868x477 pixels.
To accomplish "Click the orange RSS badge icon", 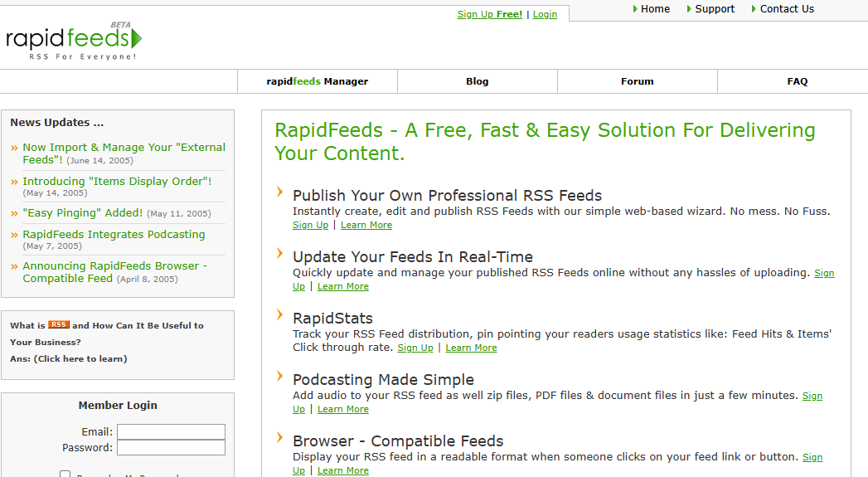I will [x=59, y=324].
